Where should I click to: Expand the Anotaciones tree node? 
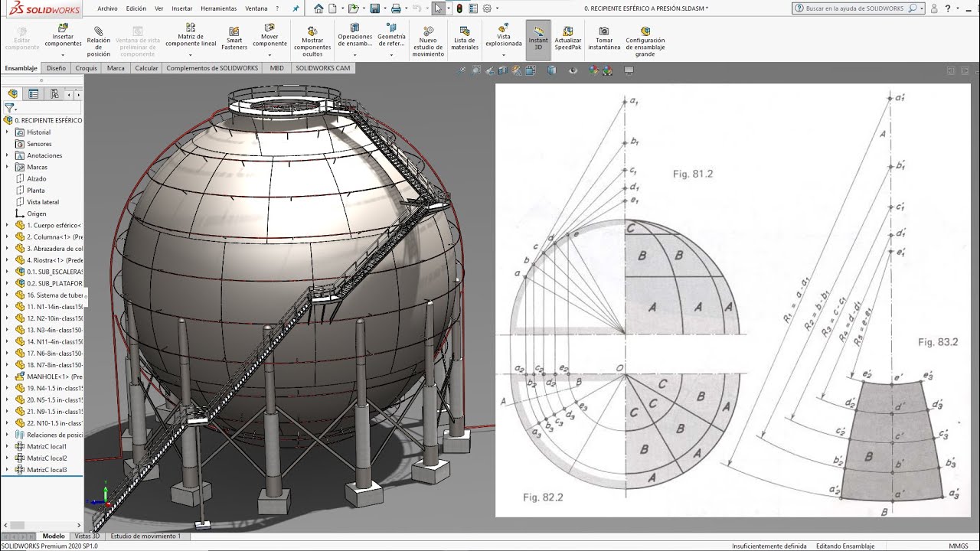click(8, 155)
